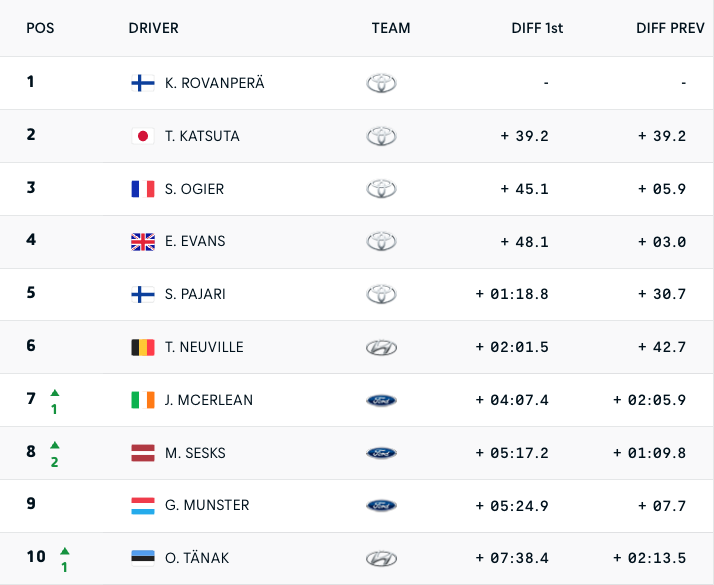Click Luxembourg flag beside G. Munster

click(143, 506)
